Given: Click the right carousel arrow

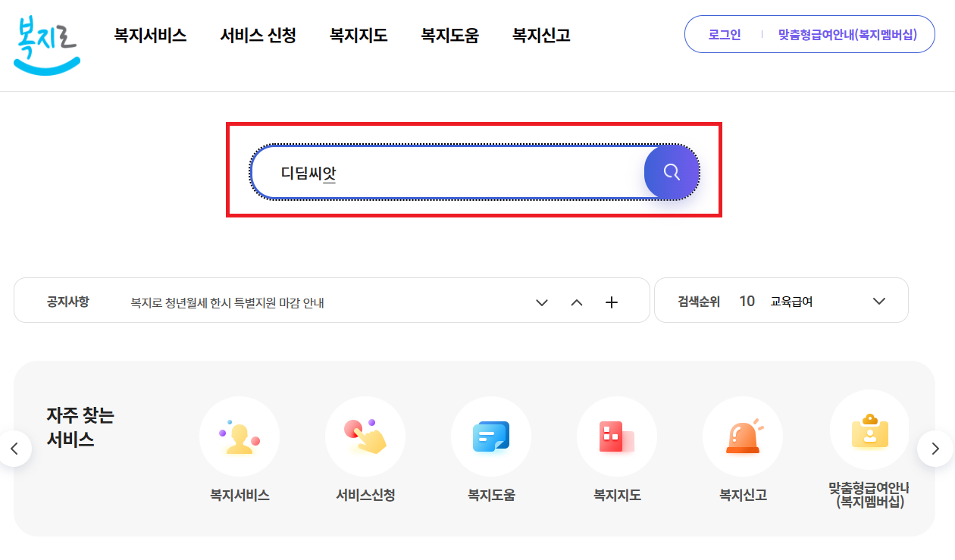Looking at the screenshot, I should (935, 449).
